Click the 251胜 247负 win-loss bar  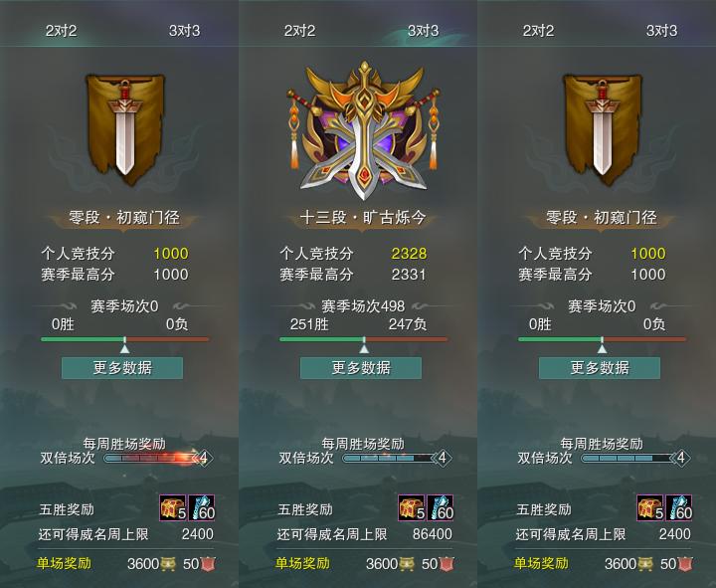point(364,339)
